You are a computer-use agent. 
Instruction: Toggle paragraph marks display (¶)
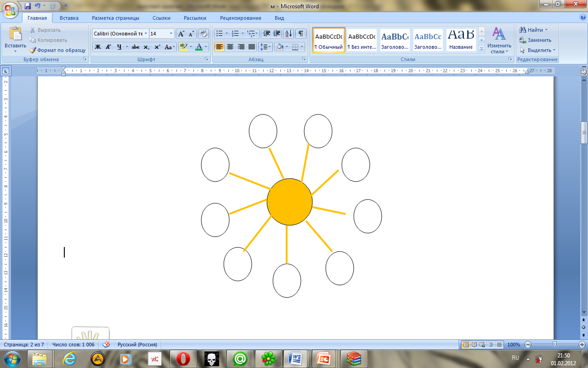click(301, 34)
